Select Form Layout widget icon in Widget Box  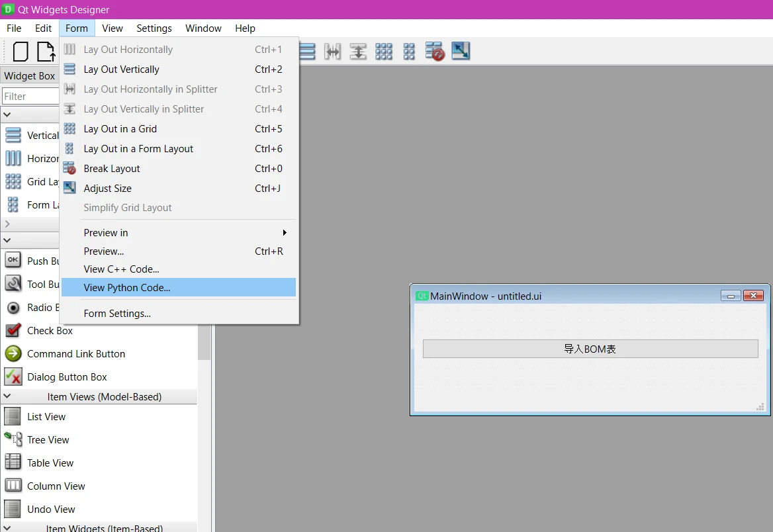point(13,204)
